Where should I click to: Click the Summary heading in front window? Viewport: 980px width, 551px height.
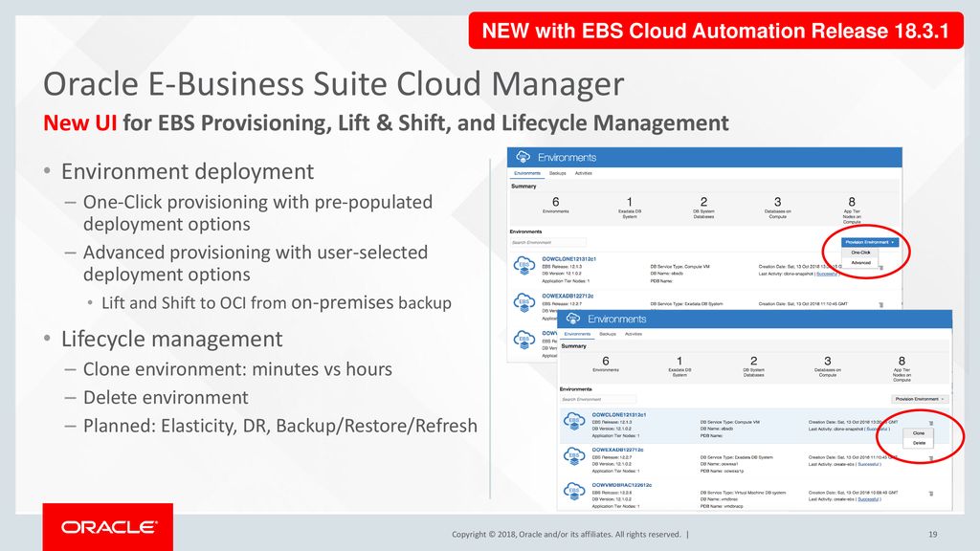coord(574,346)
